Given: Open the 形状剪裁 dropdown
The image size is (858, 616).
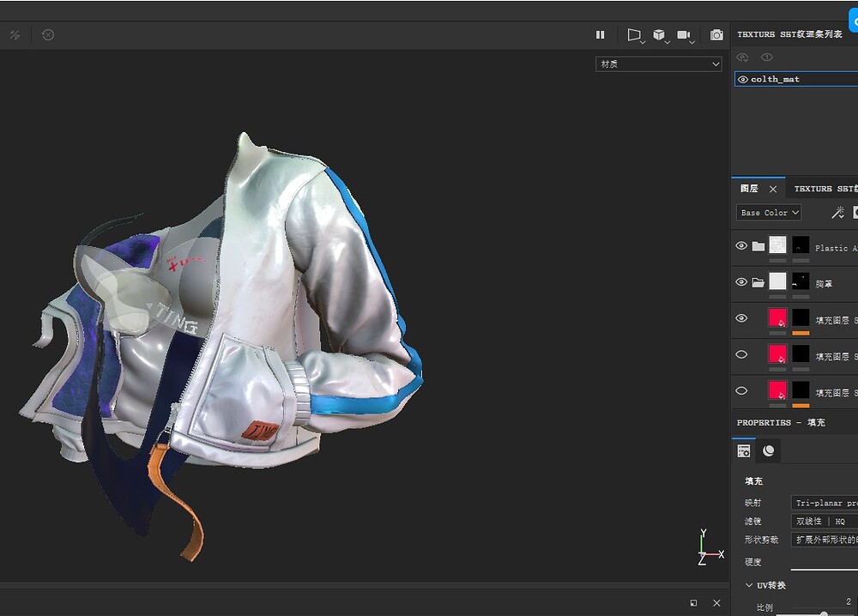Looking at the screenshot, I should (x=824, y=540).
